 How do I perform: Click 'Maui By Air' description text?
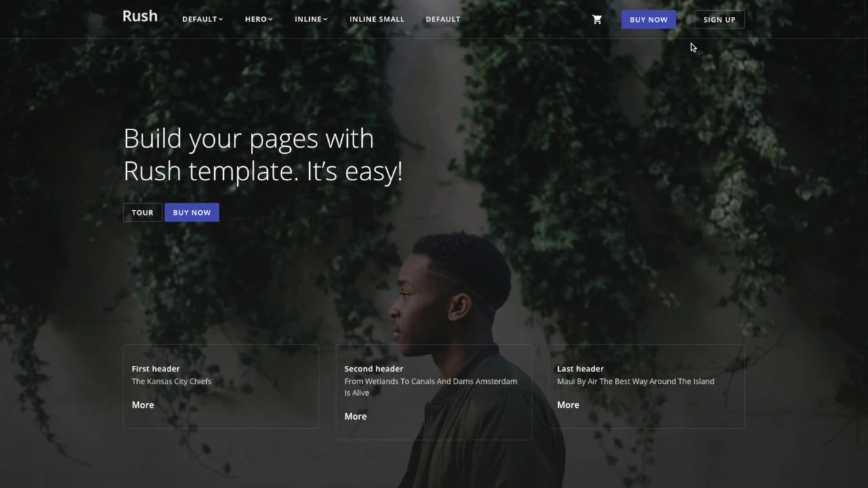click(x=635, y=381)
